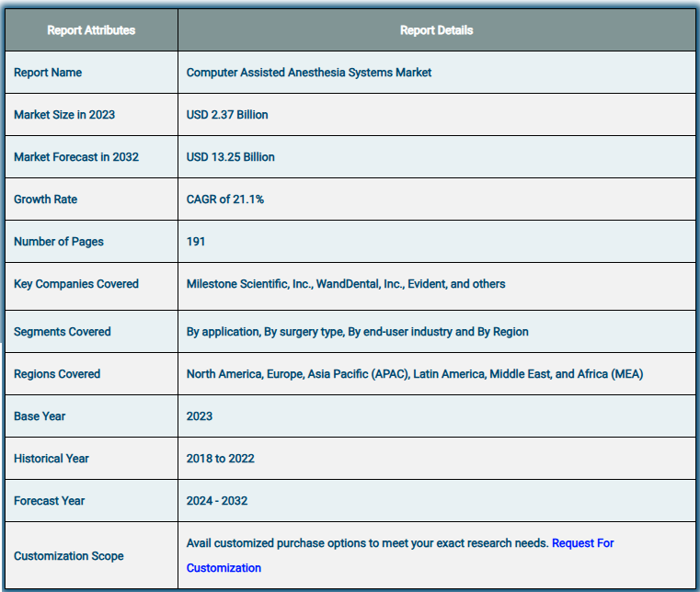This screenshot has height=592, width=700.
Task: Click the 'Segments Covered' label
Action: pos(63,332)
